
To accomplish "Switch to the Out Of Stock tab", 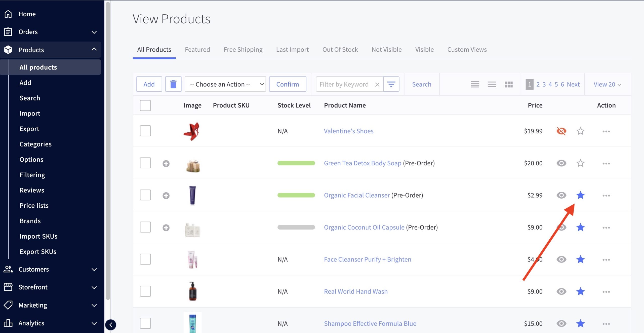I will click(x=340, y=50).
